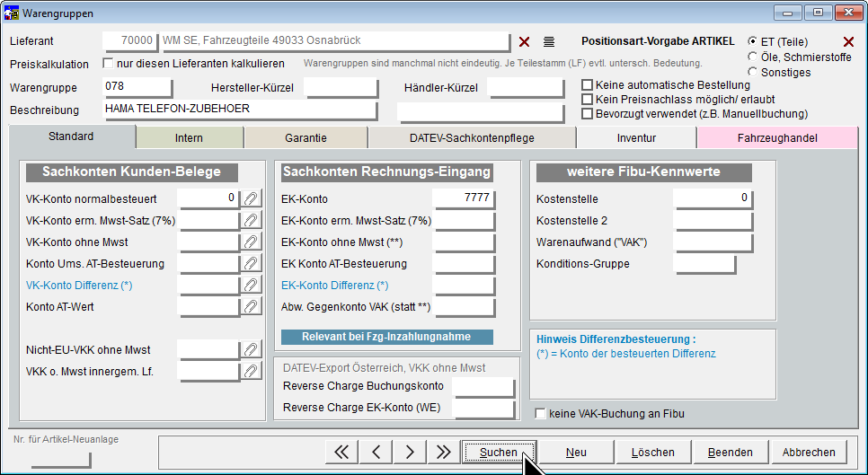The height and width of the screenshot is (475, 868).
Task: Switch to the DATEV-Sachkontenpflege tab
Action: (472, 138)
